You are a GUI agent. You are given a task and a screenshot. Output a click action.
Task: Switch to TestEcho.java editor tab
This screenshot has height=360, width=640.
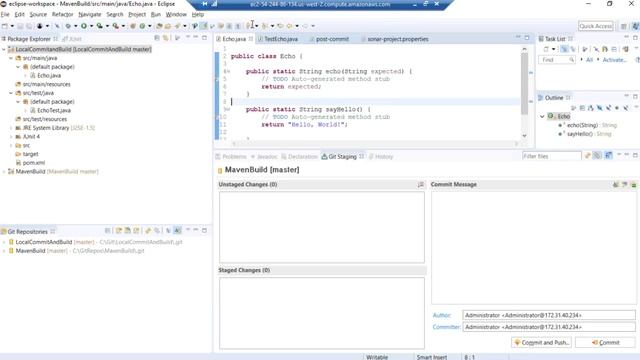pyautogui.click(x=281, y=39)
